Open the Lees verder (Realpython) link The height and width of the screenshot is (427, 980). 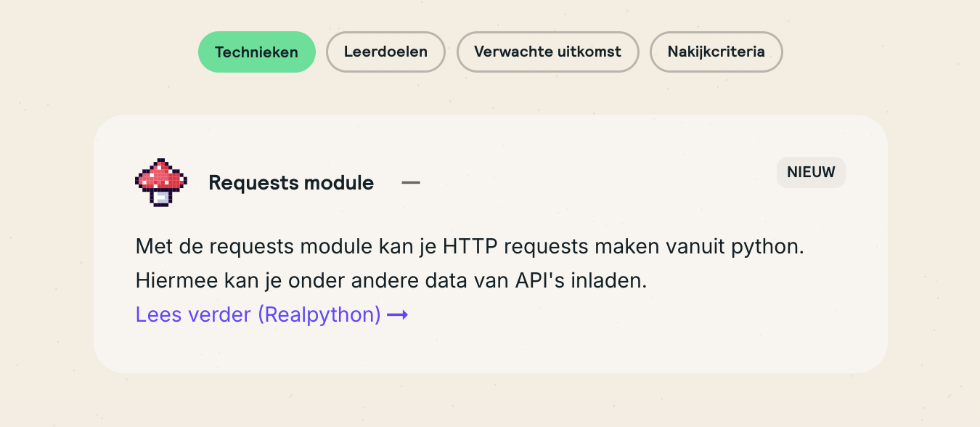258,314
